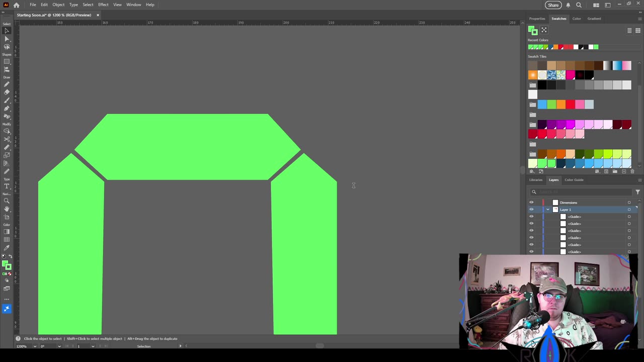
Task: Open the arrange documents workspace icon
Action: point(596,5)
